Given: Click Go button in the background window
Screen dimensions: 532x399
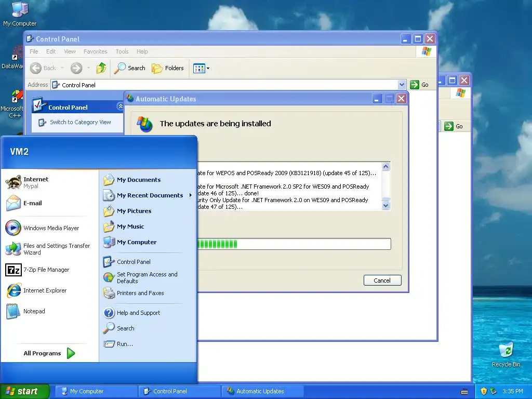Looking at the screenshot, I should point(454,126).
